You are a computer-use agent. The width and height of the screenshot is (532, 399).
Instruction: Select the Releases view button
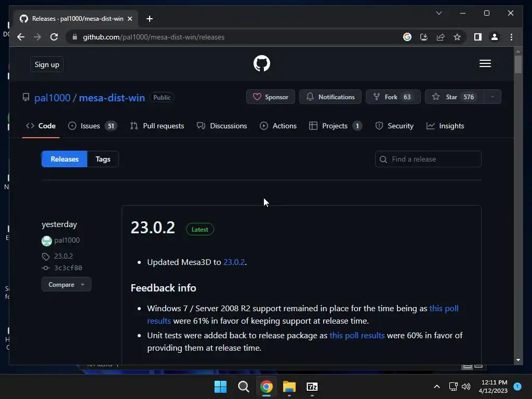(x=64, y=159)
